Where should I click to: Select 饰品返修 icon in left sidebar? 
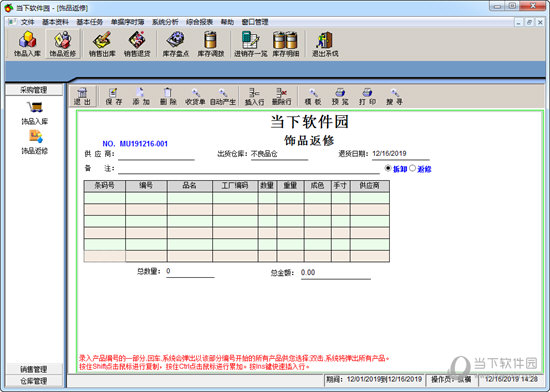click(35, 136)
